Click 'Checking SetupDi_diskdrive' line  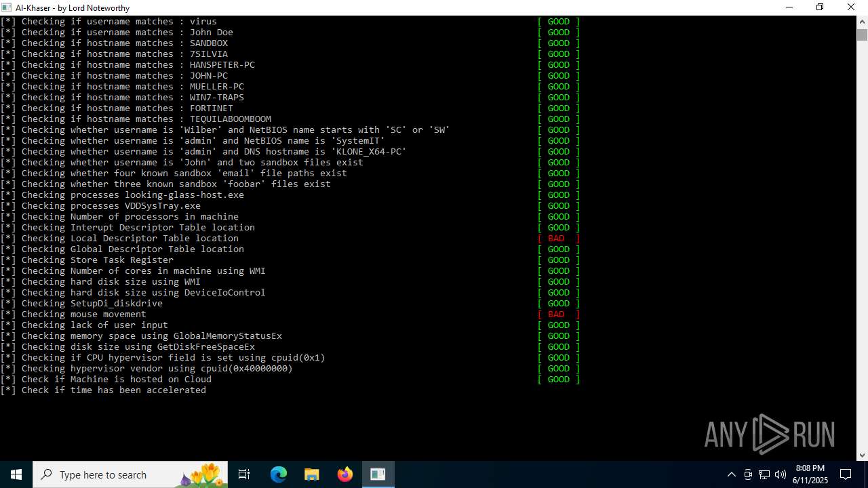81,304
